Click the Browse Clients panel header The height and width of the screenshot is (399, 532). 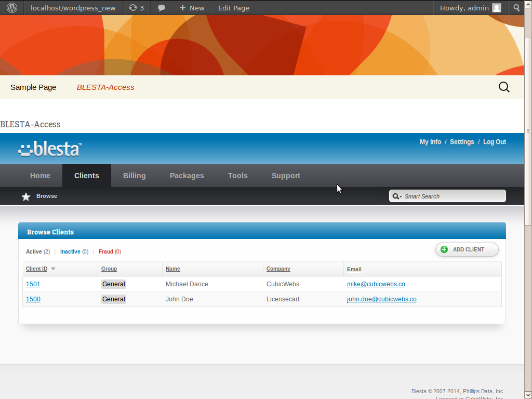(x=262, y=231)
